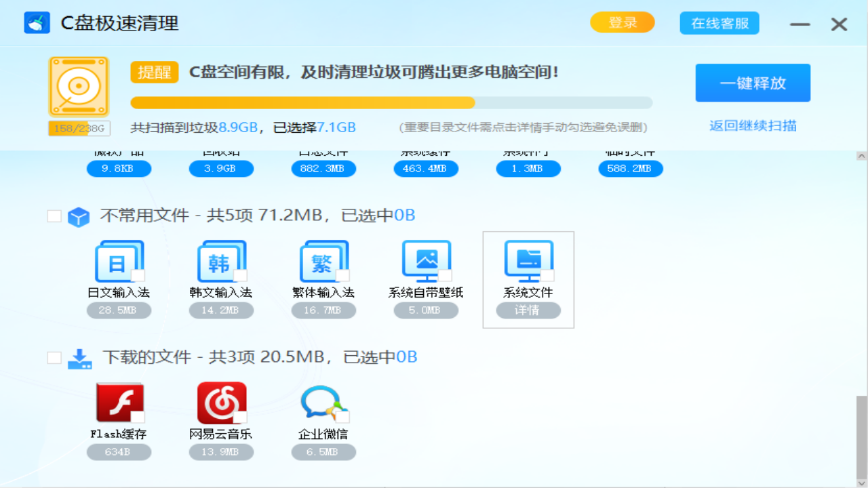Click the scan progress bar
The height and width of the screenshot is (488, 868).
point(392,102)
